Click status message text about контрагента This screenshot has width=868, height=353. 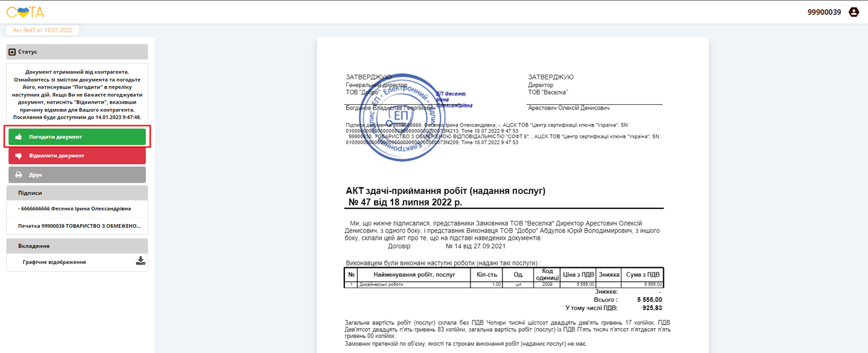click(x=77, y=95)
